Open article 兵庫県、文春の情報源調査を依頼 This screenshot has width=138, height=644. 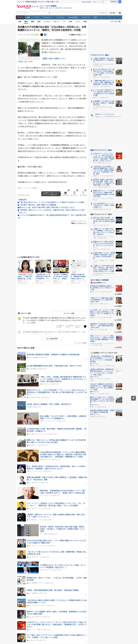pos(53,590)
